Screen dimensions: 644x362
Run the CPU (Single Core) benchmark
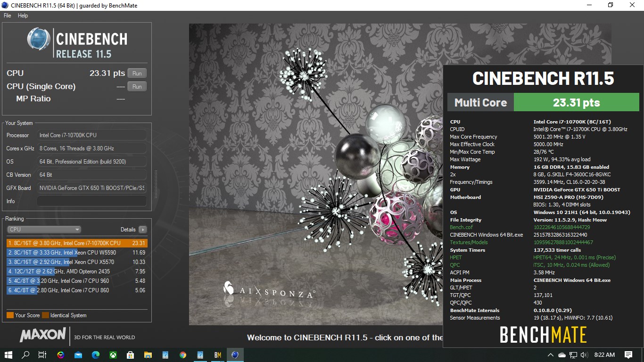coord(137,86)
